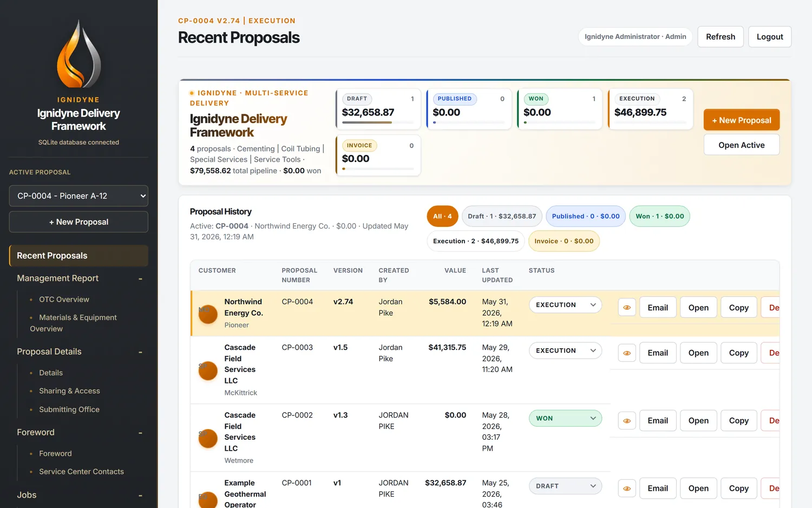812x508 pixels.
Task: Open Recent Proposals in the sidebar
Action: pos(78,256)
